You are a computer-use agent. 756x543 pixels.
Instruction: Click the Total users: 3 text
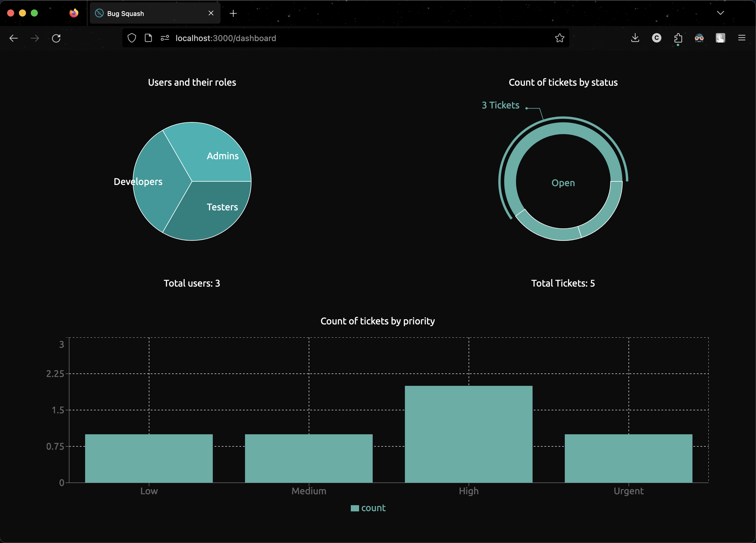click(192, 283)
